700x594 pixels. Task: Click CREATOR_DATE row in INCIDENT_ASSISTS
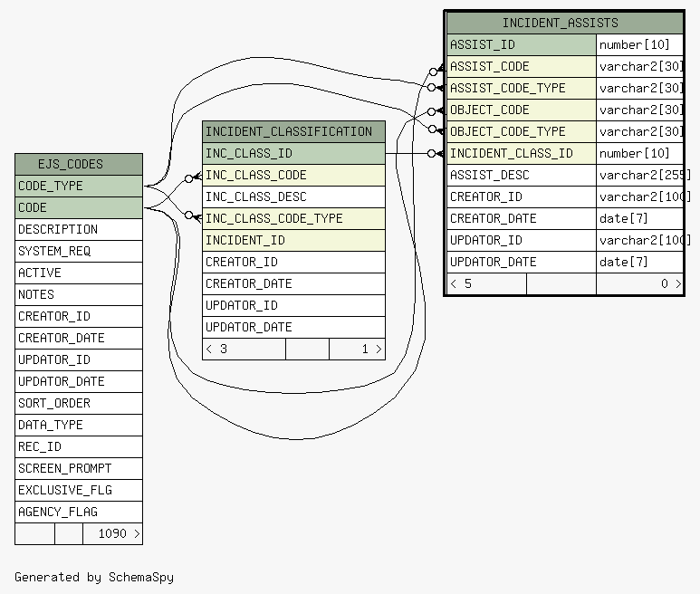pos(565,219)
